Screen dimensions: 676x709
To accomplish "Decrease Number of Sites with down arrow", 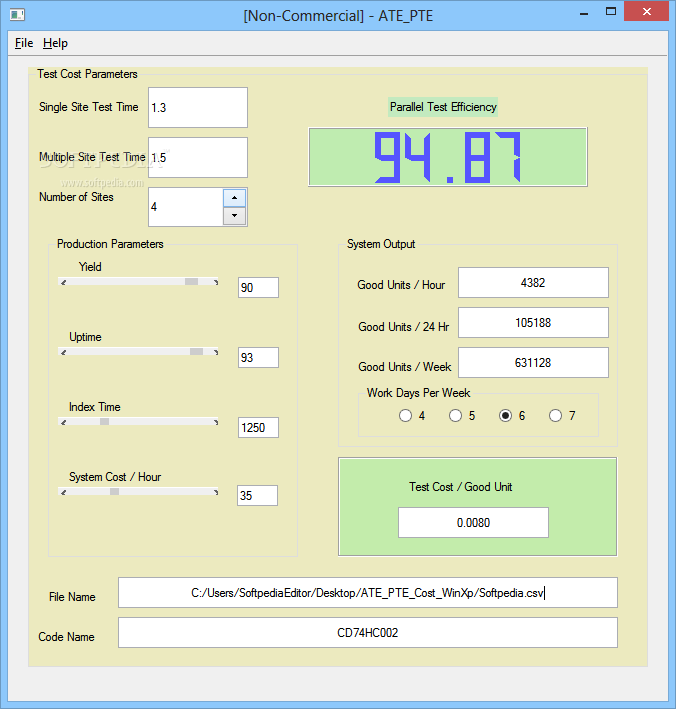I will click(234, 216).
